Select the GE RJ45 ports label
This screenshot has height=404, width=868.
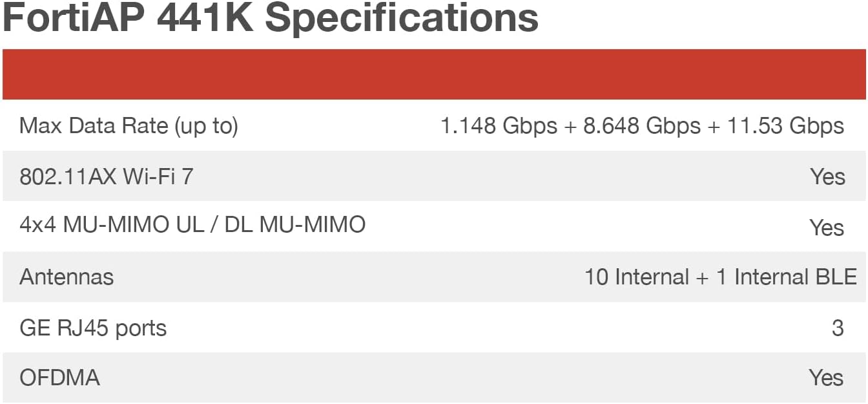click(x=93, y=328)
